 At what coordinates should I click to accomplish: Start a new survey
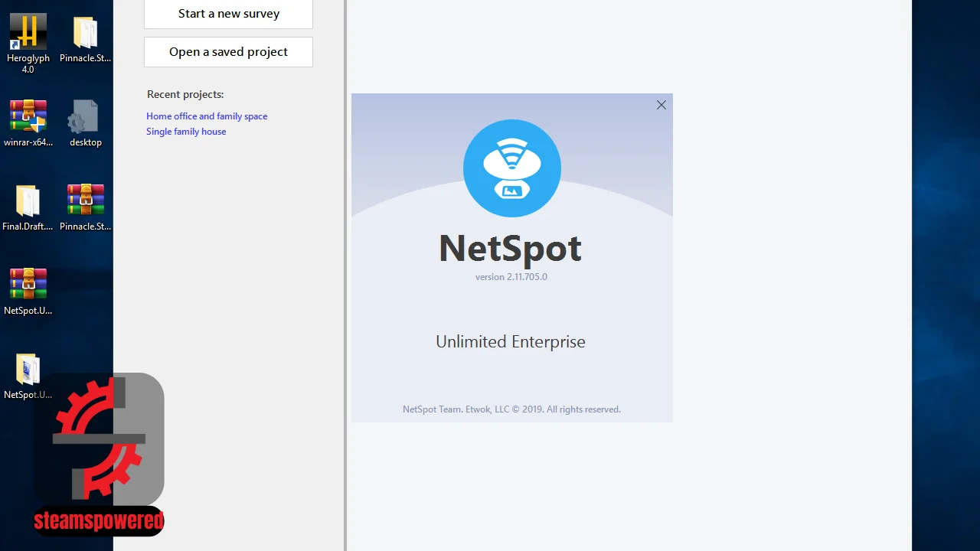228,14
